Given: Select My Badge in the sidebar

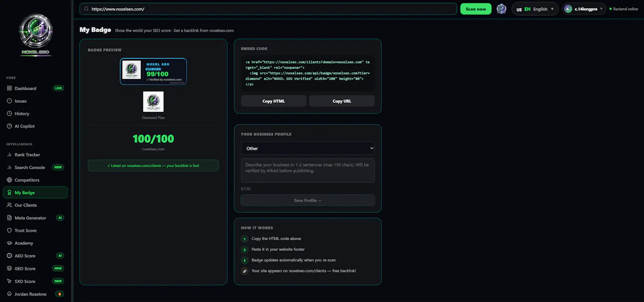Looking at the screenshot, I should coord(35,193).
